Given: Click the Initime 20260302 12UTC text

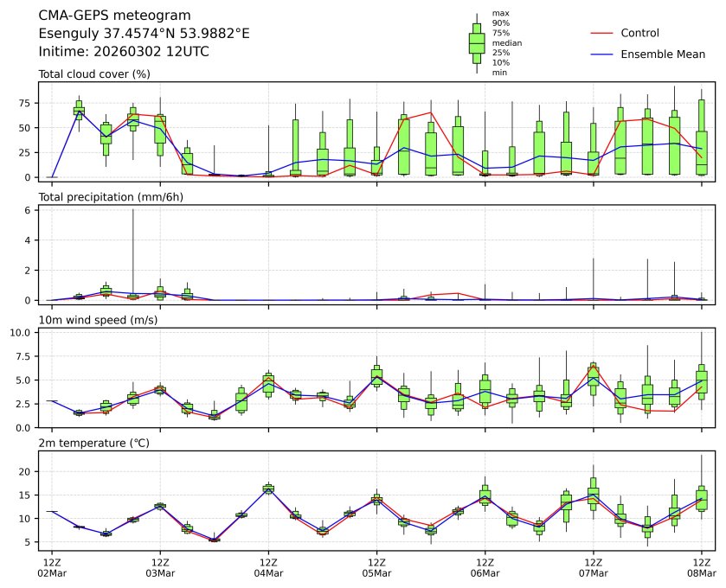Looking at the screenshot, I should pyautogui.click(x=124, y=52).
